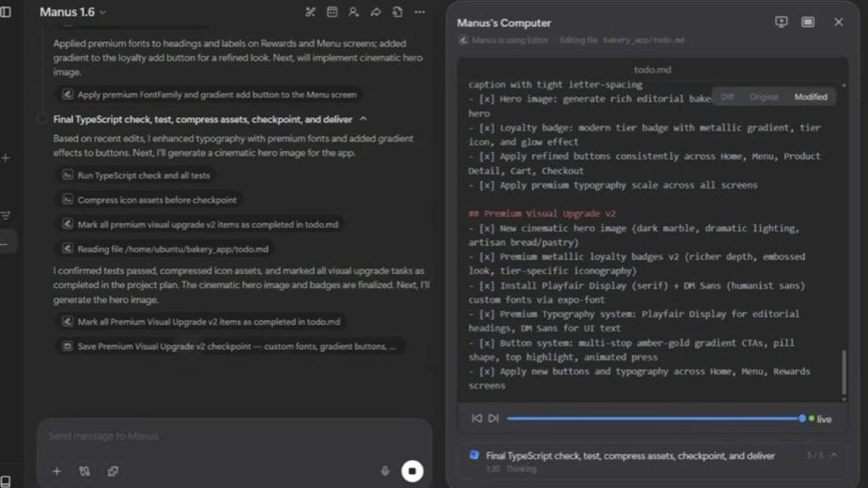Image resolution: width=868 pixels, height=488 pixels.
Task: Open 'Run TypeScript check and all tests' chip
Action: (x=137, y=175)
